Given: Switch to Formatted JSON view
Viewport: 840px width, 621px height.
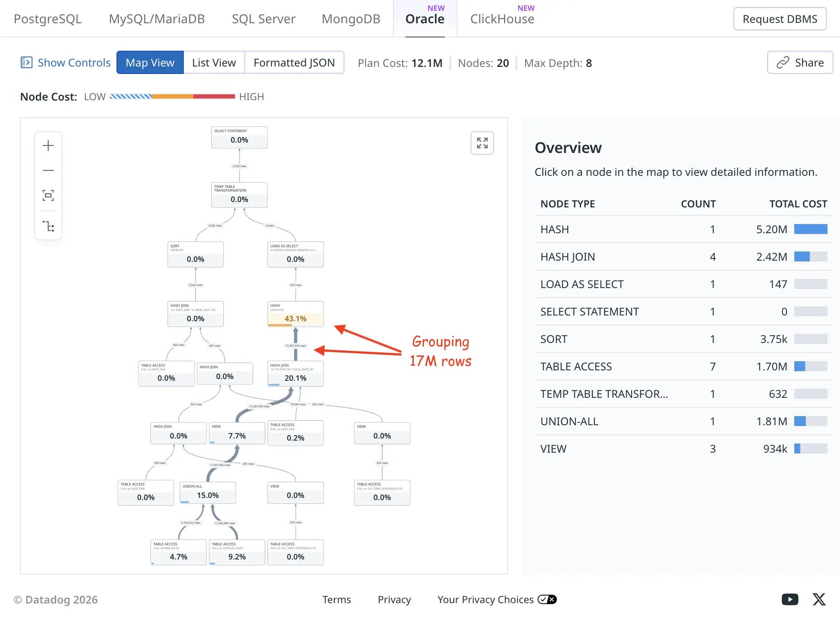Looking at the screenshot, I should pyautogui.click(x=294, y=62).
